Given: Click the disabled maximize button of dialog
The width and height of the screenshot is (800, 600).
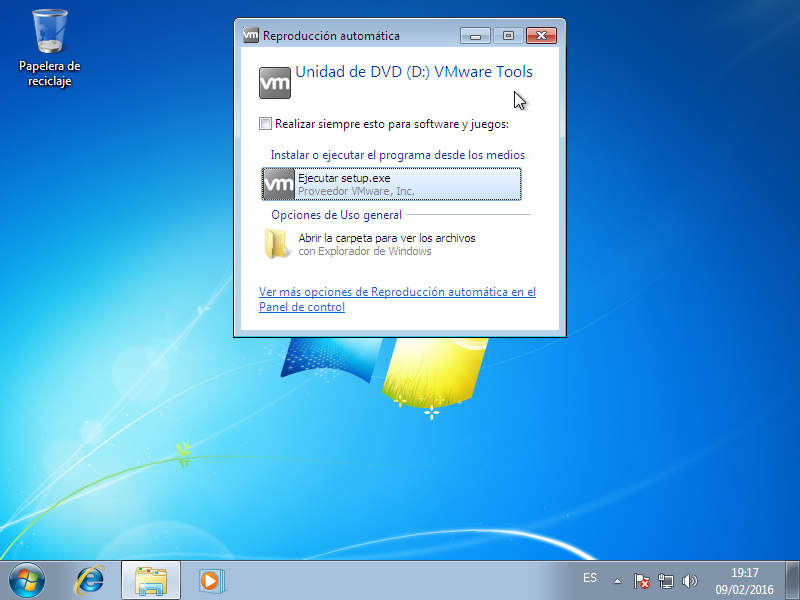Looking at the screenshot, I should point(508,36).
